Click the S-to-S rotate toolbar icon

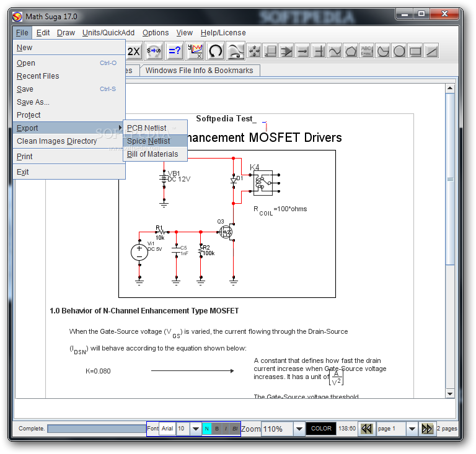pyautogui.click(x=154, y=51)
